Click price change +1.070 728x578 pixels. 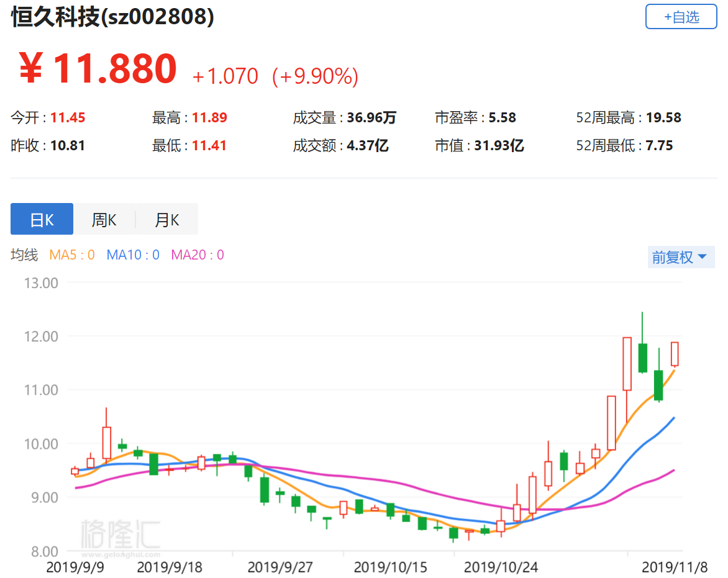(x=225, y=76)
